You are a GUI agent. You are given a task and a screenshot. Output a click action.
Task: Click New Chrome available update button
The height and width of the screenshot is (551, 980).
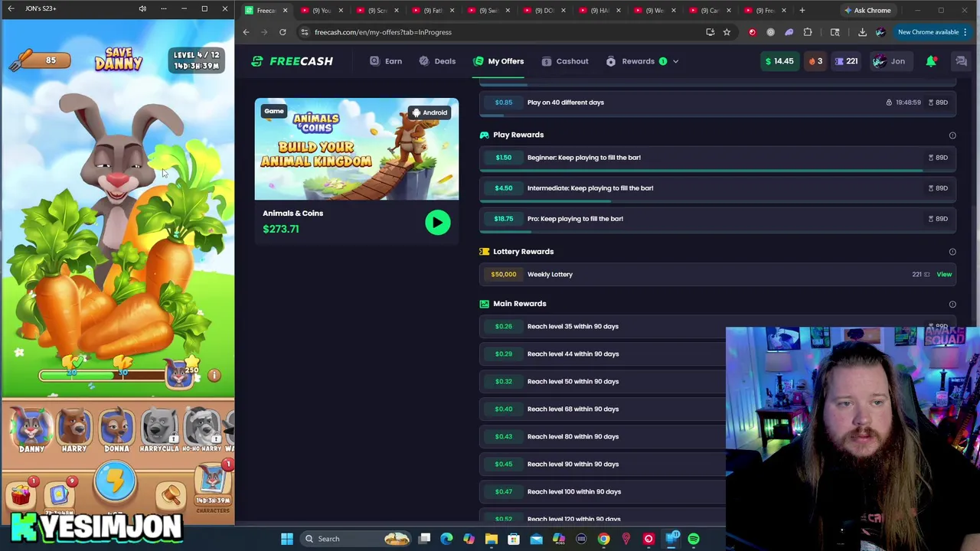pyautogui.click(x=933, y=32)
